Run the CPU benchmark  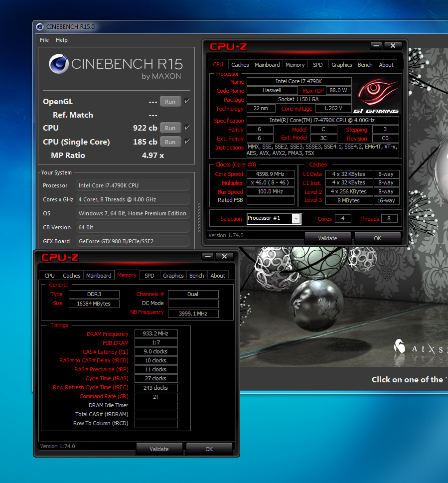[170, 128]
